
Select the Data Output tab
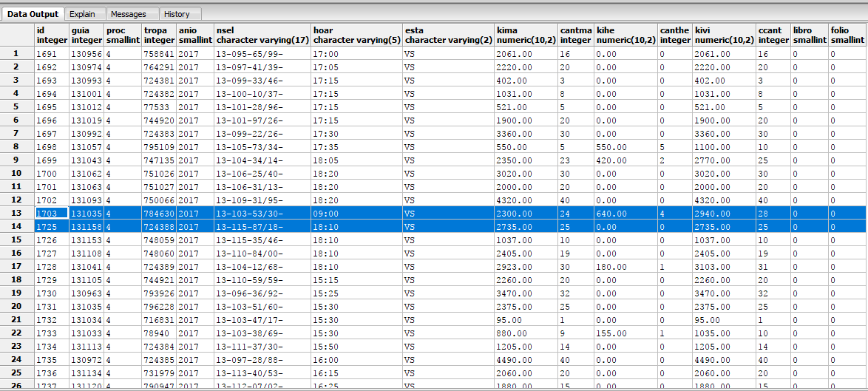(x=33, y=14)
